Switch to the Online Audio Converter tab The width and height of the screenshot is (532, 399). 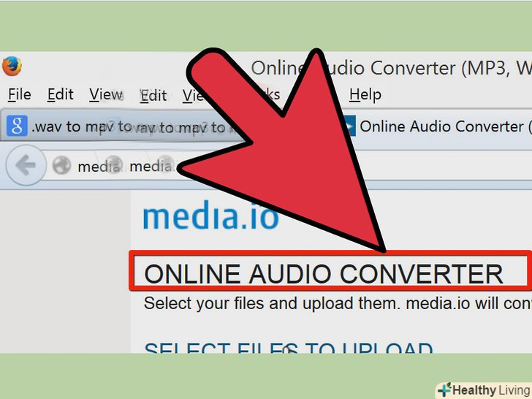tap(438, 126)
